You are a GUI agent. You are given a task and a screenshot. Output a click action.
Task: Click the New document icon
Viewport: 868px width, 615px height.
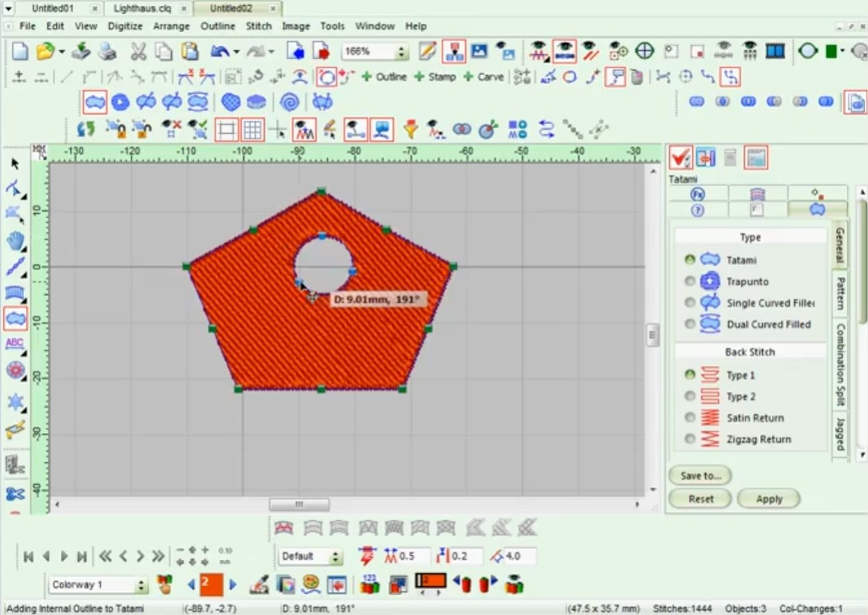point(21,52)
